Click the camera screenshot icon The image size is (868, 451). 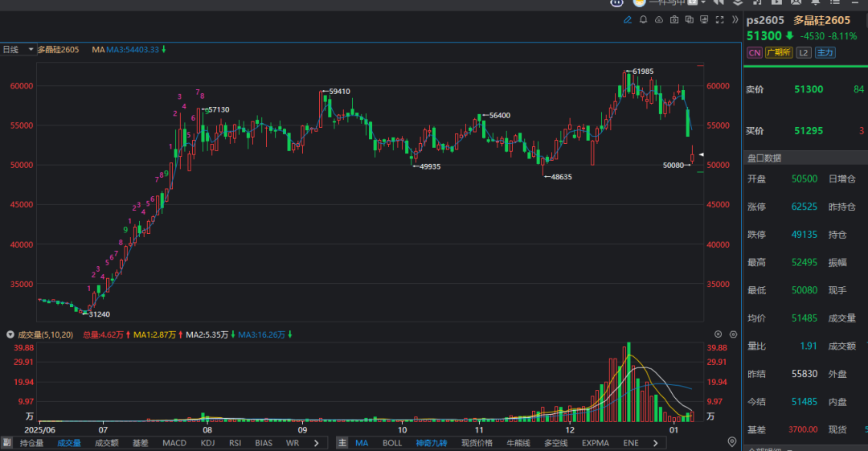[674, 20]
